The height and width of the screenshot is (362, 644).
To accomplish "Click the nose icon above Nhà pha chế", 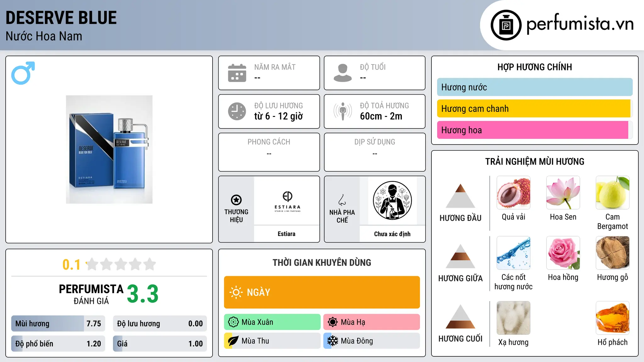I will coord(342,200).
